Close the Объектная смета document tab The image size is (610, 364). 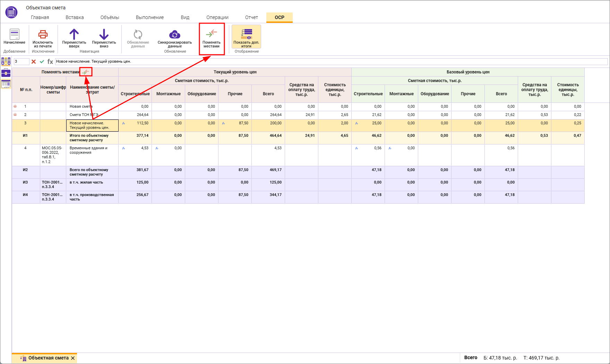click(x=73, y=358)
